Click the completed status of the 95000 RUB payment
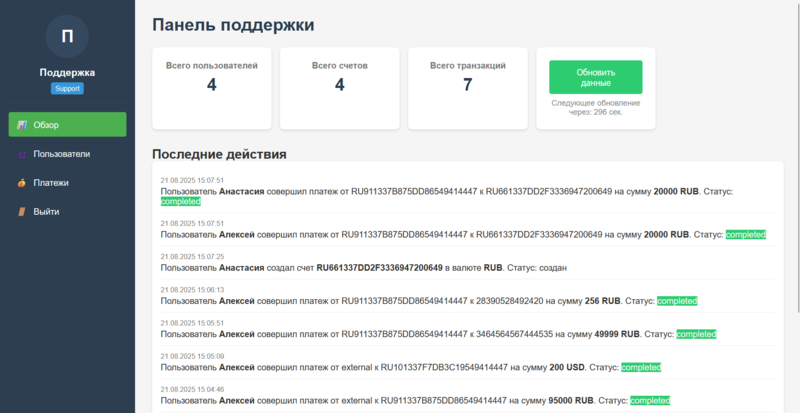Viewport: 800px width, 413px height. pyautogui.click(x=650, y=401)
